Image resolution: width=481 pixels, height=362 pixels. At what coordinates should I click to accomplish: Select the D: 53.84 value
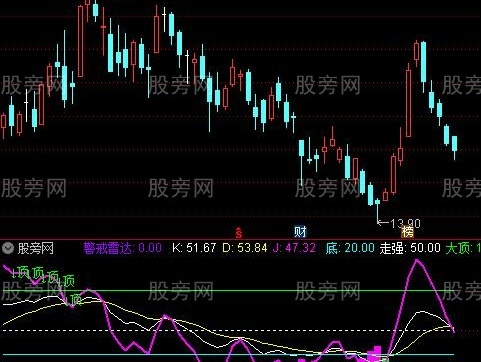245,248
